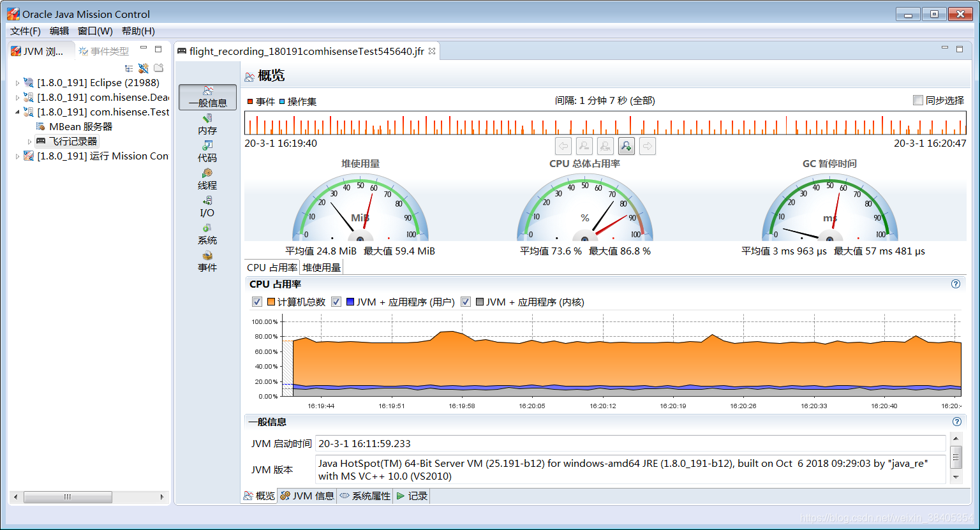
Task: Open the 概览 bottom tab
Action: [x=259, y=496]
